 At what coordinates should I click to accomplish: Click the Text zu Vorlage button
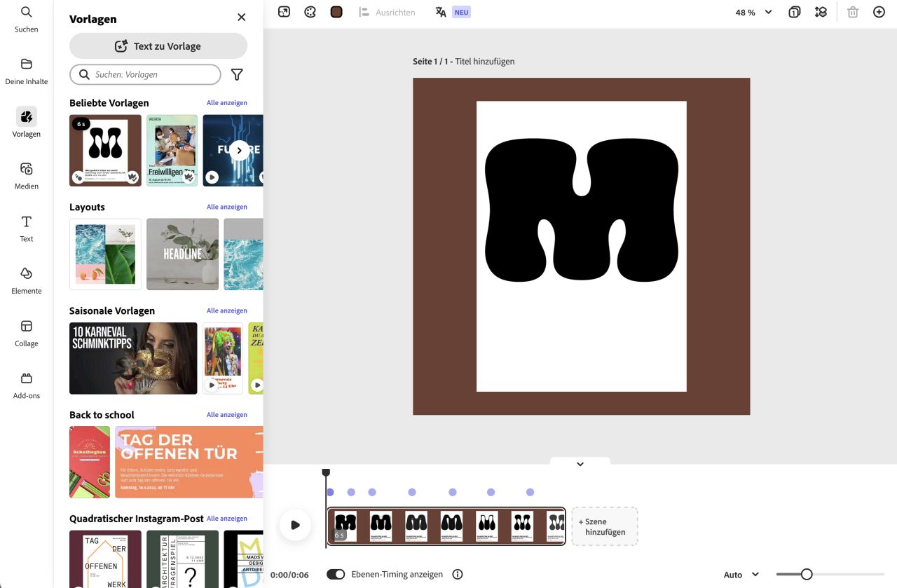point(158,46)
